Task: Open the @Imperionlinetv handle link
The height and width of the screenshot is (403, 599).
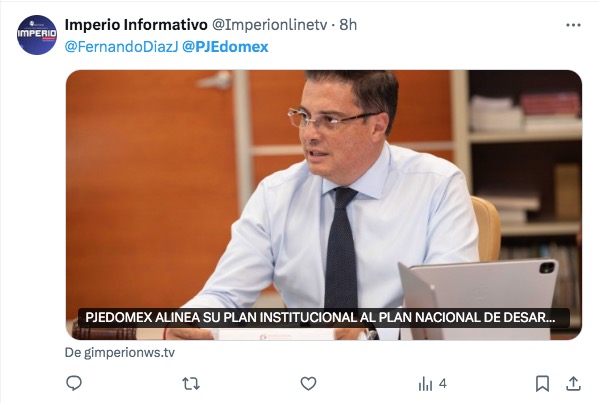Action: tap(269, 25)
